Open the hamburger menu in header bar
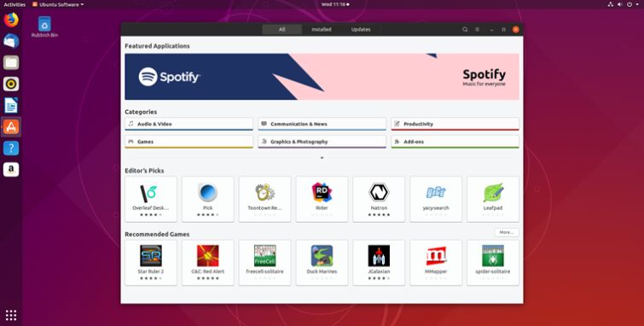 tap(478, 30)
